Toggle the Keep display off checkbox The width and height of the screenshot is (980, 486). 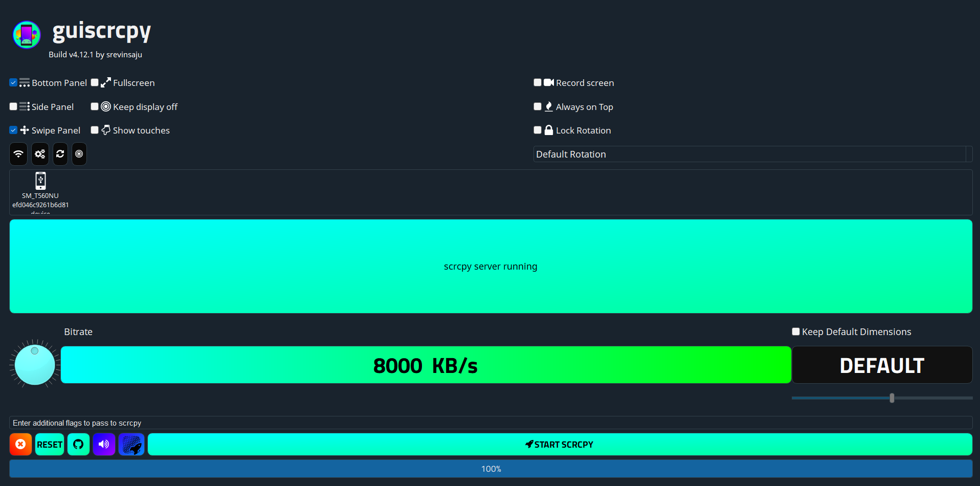[x=95, y=106]
